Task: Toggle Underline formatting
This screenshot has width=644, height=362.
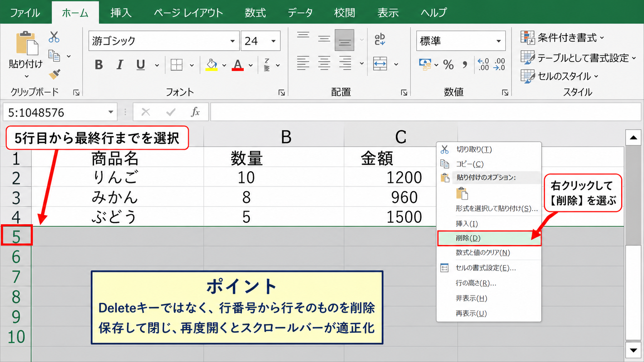Action: tap(141, 65)
